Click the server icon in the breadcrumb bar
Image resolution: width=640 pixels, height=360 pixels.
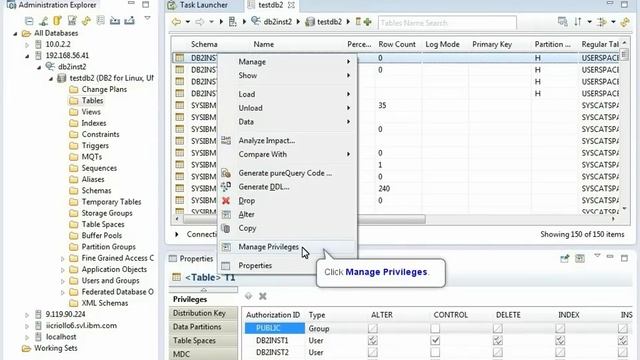click(x=233, y=22)
